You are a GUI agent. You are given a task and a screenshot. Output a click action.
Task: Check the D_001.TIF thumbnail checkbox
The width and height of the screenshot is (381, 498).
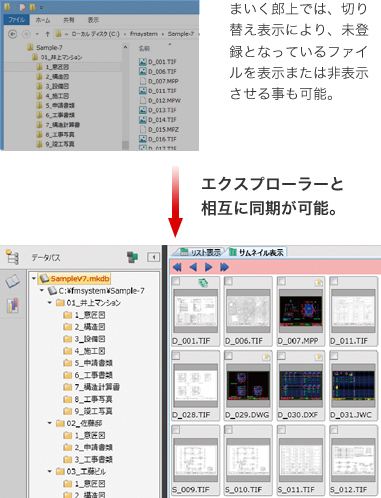click(x=176, y=281)
